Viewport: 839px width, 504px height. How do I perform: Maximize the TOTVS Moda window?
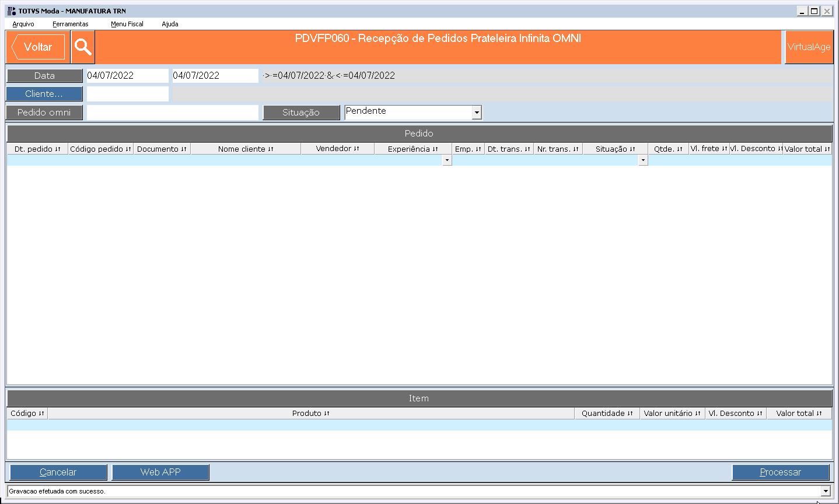814,11
